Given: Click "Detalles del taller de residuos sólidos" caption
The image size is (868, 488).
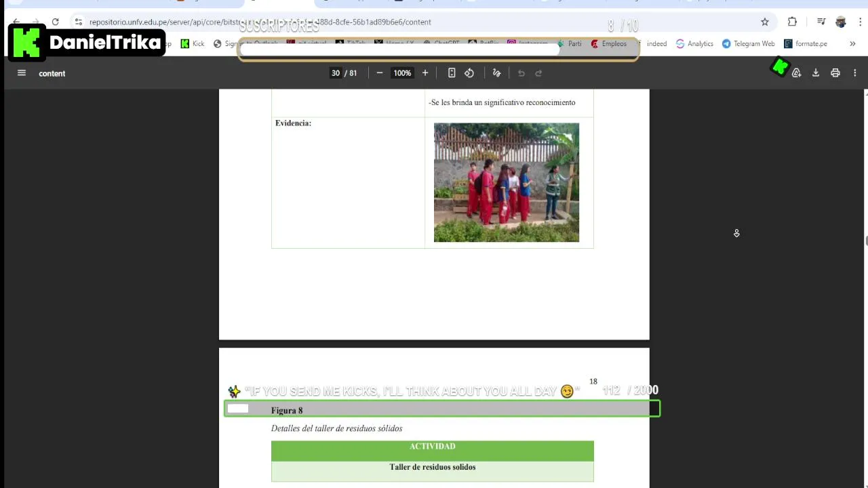Looking at the screenshot, I should tap(336, 428).
